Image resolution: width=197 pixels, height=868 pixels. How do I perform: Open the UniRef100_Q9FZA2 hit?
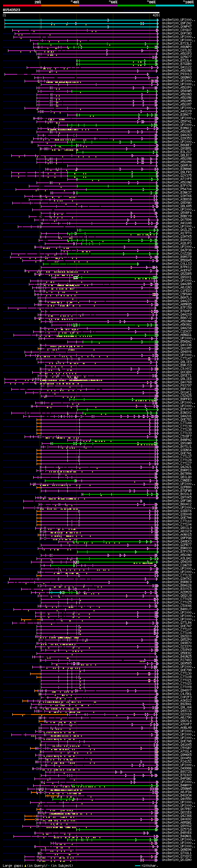pos(177,23)
